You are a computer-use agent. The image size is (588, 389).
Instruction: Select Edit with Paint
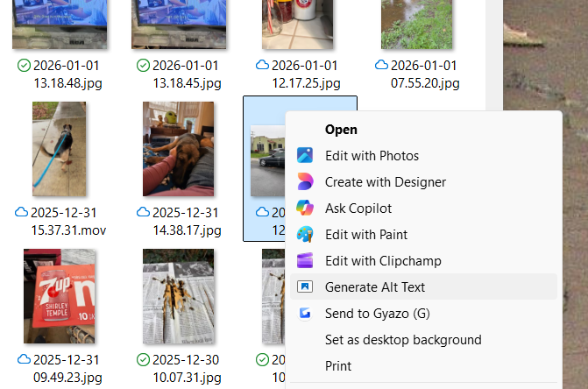[423, 234]
